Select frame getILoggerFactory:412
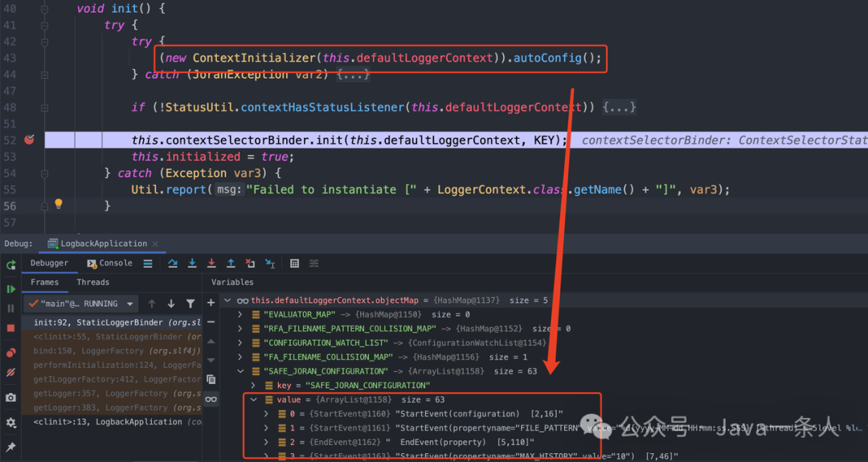Screen dimensions: 868x462 112,379
